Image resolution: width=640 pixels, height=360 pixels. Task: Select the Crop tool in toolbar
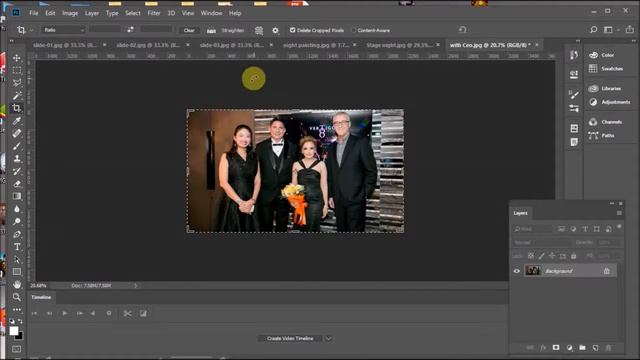(x=17, y=108)
